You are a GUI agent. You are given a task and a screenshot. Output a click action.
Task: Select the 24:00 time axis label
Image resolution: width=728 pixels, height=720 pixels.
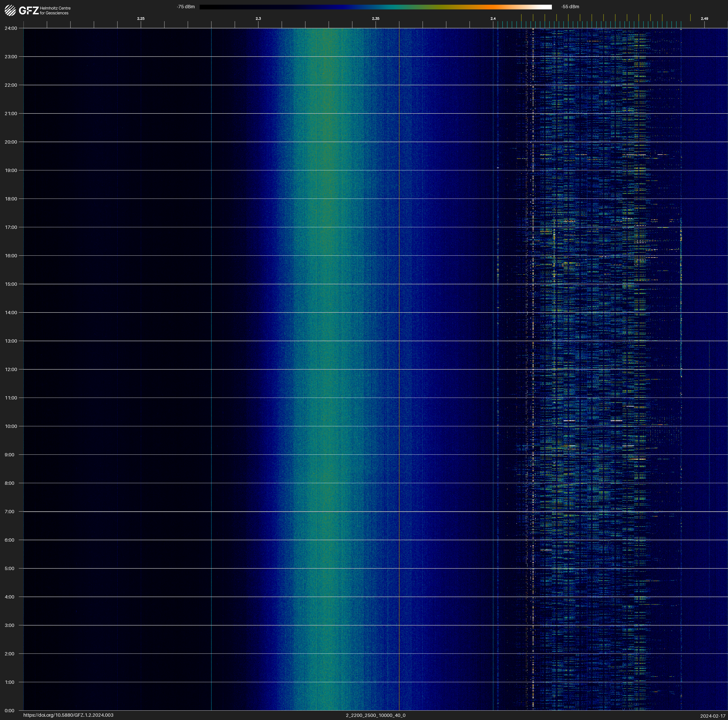point(11,28)
